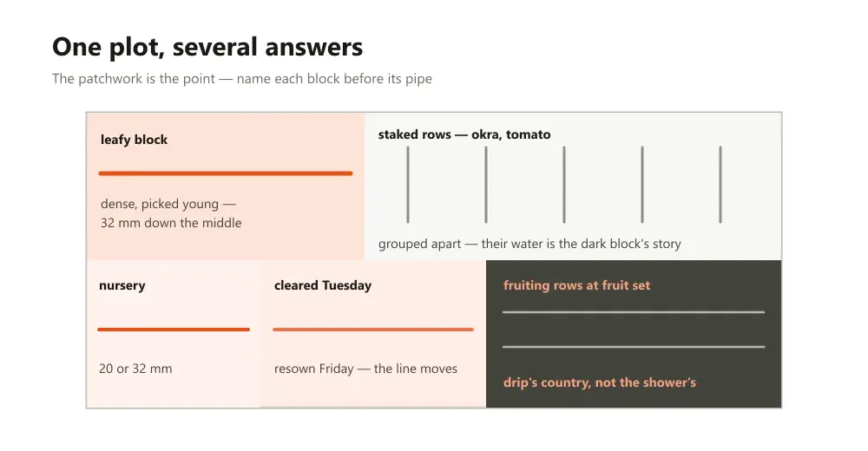The width and height of the screenshot is (868, 451).
Task: Select 'resown Friday — the line moves' text
Action: tap(366, 369)
